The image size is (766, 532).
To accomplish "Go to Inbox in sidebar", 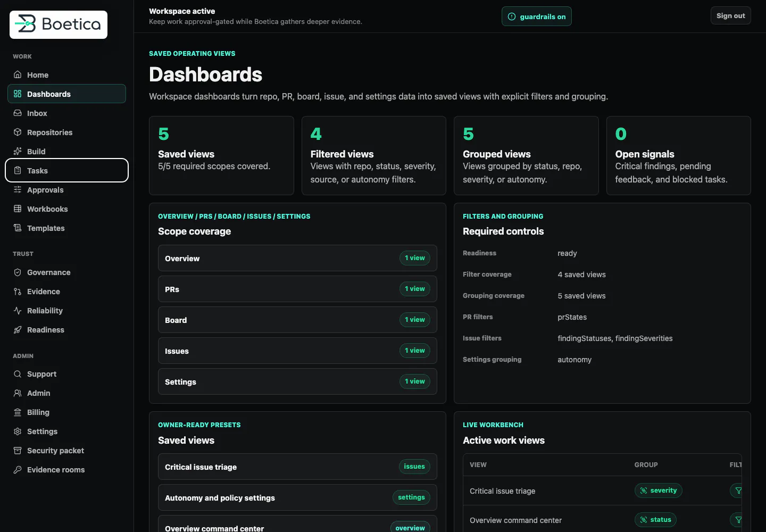I will pos(66,113).
